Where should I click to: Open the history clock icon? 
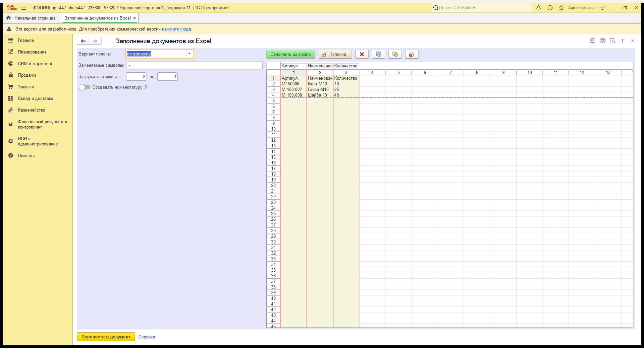point(550,8)
